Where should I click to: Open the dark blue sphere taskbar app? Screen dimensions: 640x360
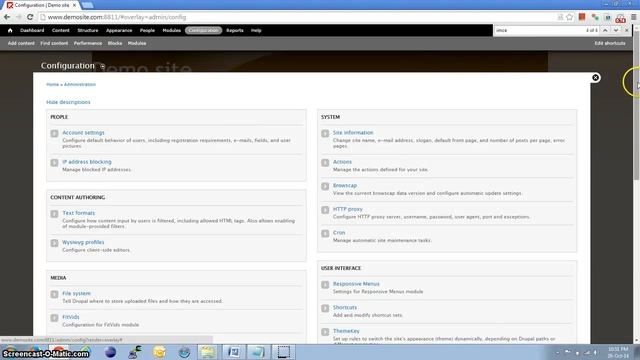[x=110, y=352]
